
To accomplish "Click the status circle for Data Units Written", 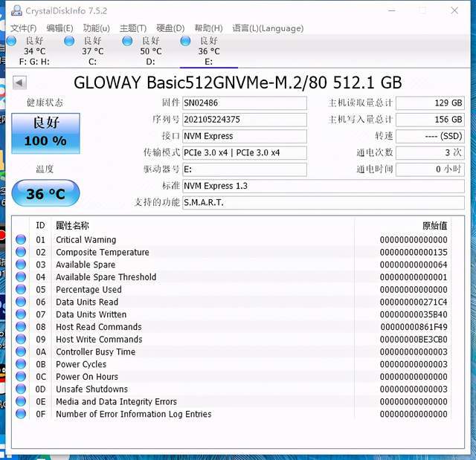I will [x=21, y=314].
